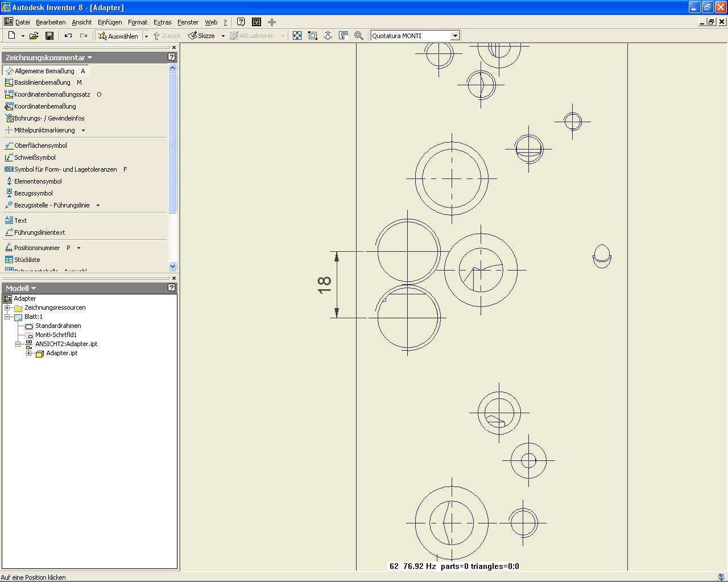
Task: Click the Stückliste parts list tool
Action: click(27, 260)
